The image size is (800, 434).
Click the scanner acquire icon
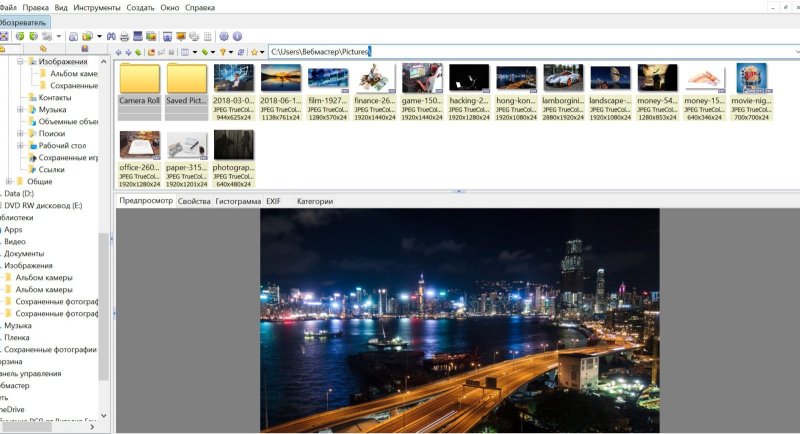coord(138,36)
